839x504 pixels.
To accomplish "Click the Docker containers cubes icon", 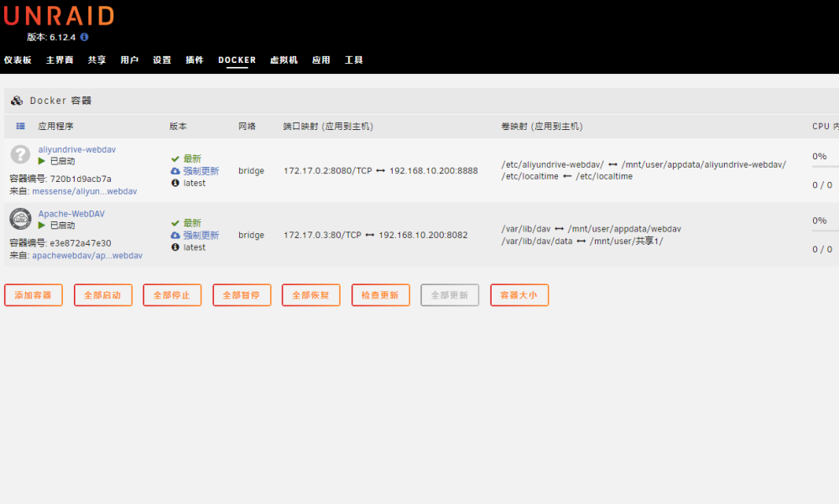I will [x=17, y=101].
